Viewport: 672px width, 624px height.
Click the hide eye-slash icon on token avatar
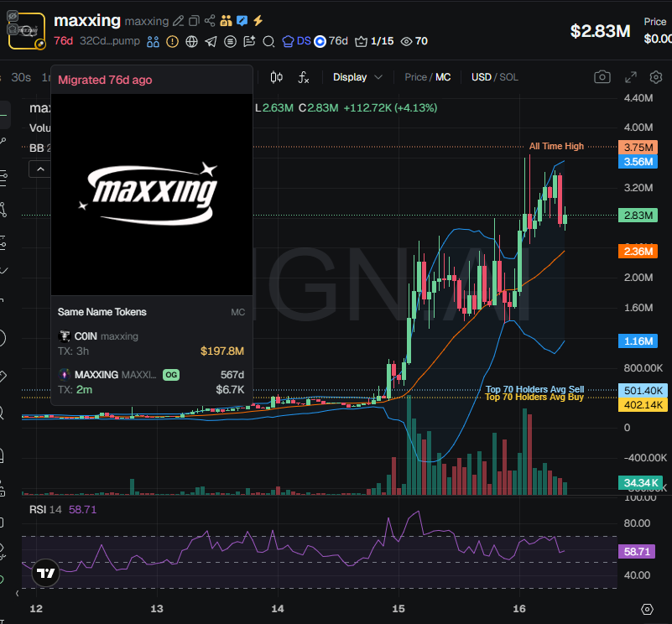(x=13, y=16)
